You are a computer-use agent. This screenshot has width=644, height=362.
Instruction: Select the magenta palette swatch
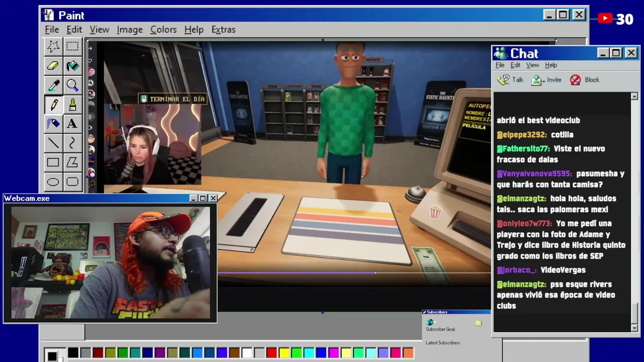(x=334, y=353)
